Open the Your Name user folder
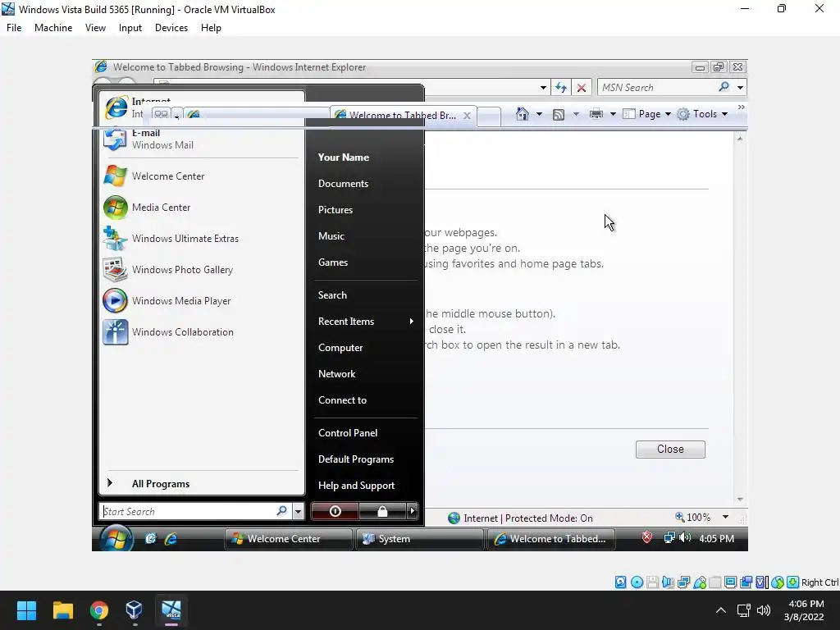 click(x=344, y=157)
